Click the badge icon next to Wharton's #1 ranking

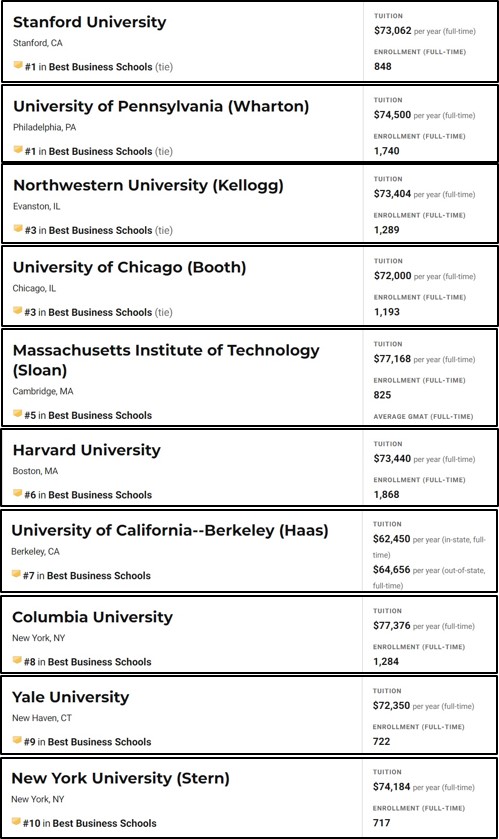pyautogui.click(x=18, y=150)
